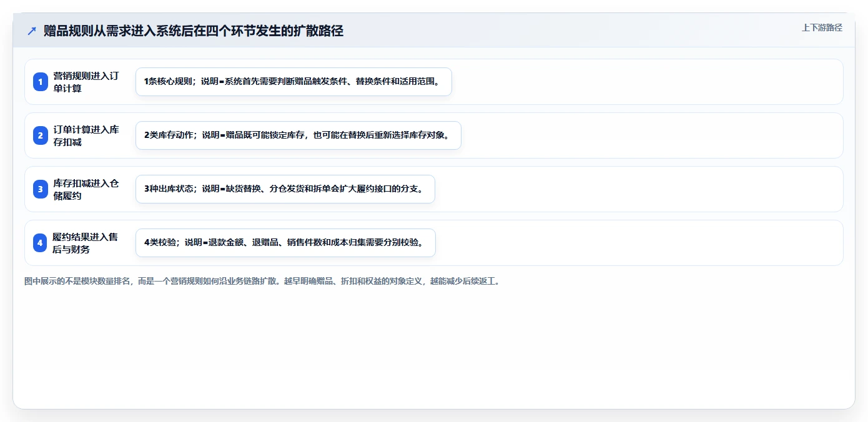
Task: Click the footnote starting 图中展示的不是模块数量排名
Action: tap(262, 282)
